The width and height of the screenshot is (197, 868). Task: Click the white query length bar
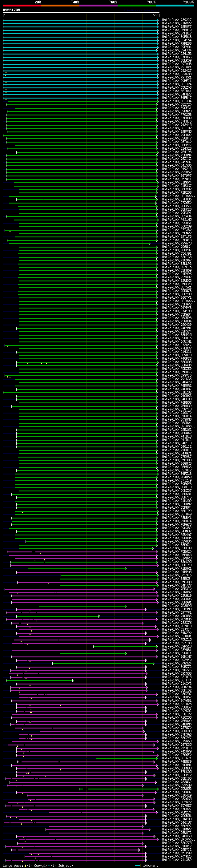tap(81, 13)
